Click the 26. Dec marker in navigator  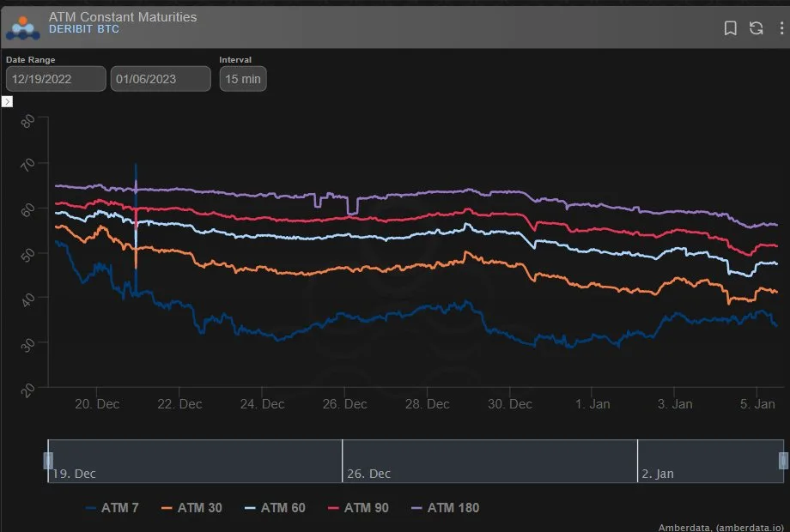click(368, 474)
